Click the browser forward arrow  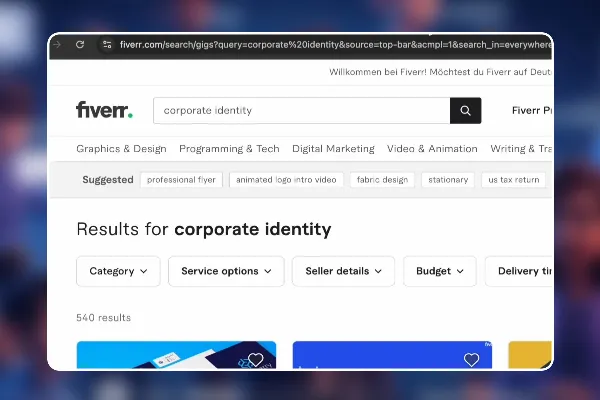(x=57, y=45)
